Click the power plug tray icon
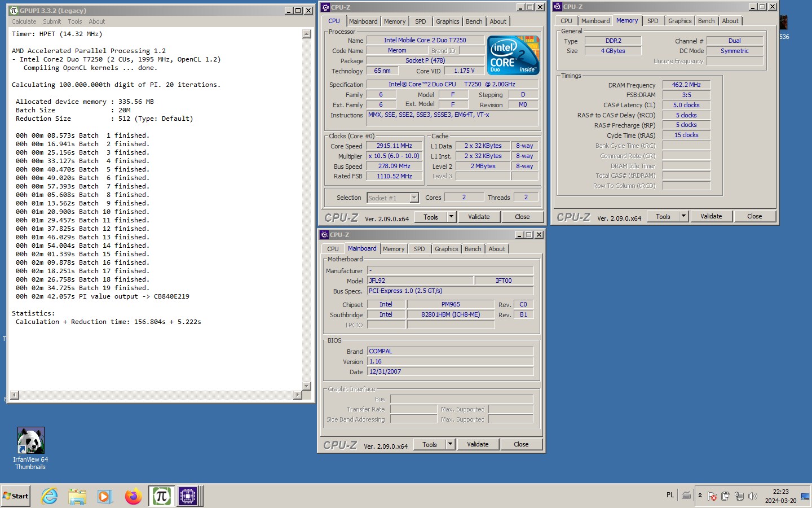This screenshot has height=508, width=812. (725, 496)
